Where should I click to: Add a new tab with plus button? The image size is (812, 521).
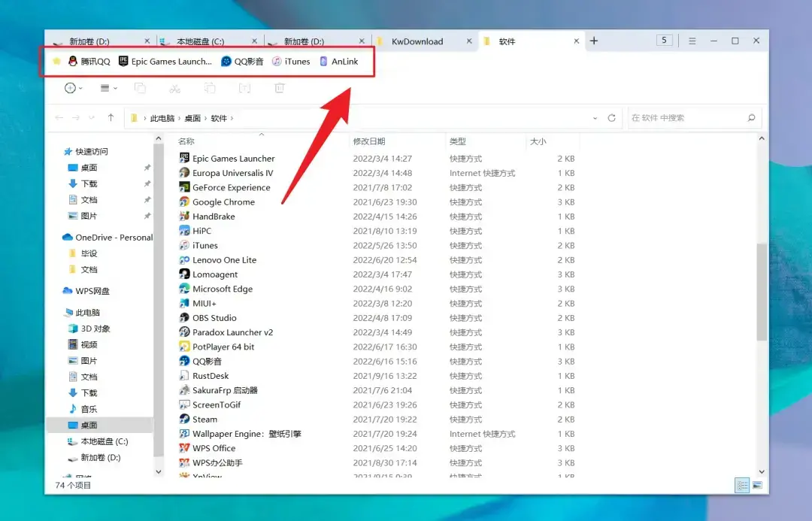tap(594, 41)
